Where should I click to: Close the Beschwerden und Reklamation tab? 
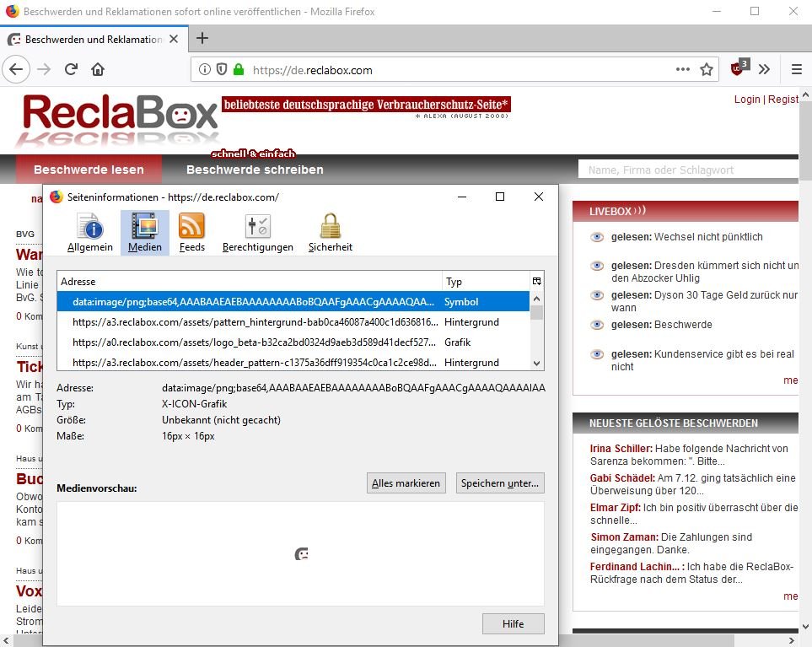pos(174,39)
